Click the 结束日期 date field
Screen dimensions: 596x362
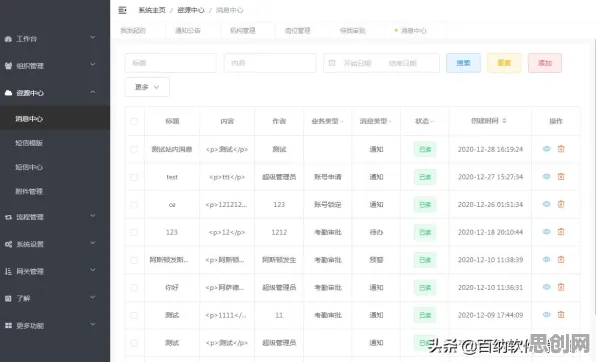[403, 63]
